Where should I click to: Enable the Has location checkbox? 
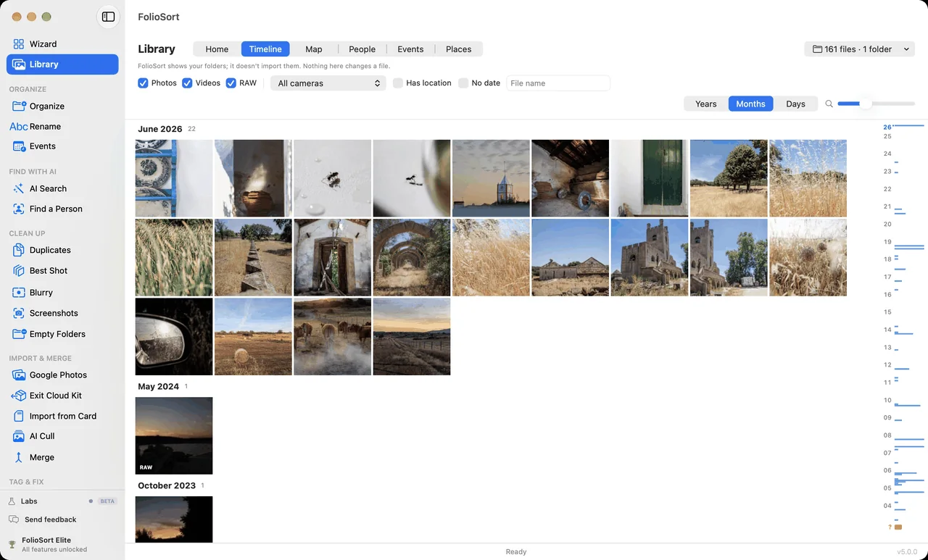tap(398, 83)
